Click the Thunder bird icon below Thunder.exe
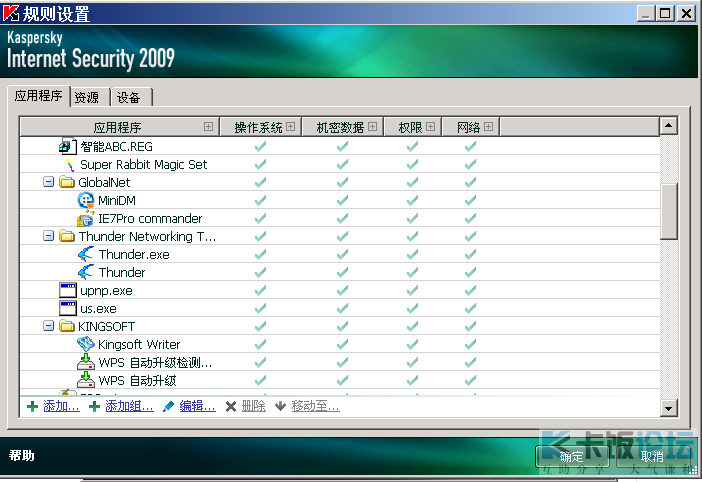The width and height of the screenshot is (702, 482). click(x=86, y=272)
